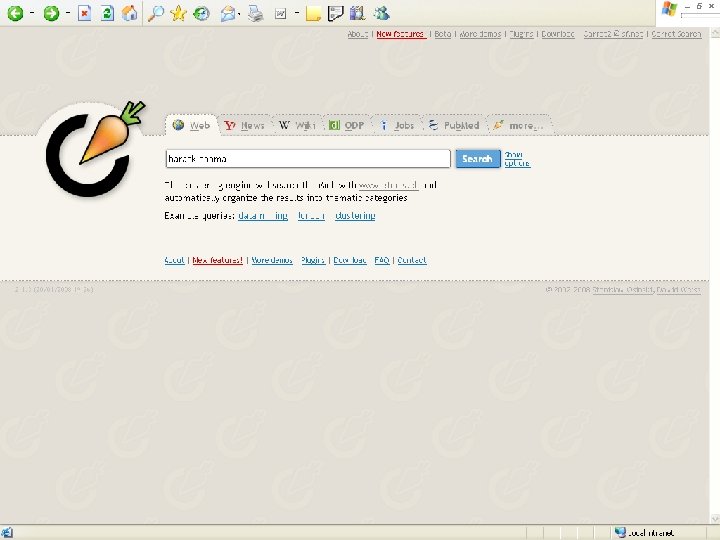Click the Edit with Word icon
Image resolution: width=720 pixels, height=540 pixels.
[x=281, y=14]
